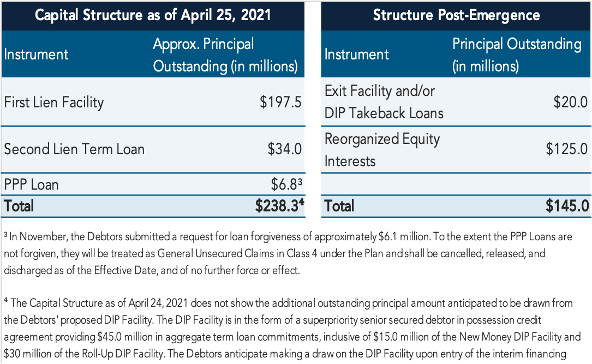Select the left table Total label

tap(19, 207)
